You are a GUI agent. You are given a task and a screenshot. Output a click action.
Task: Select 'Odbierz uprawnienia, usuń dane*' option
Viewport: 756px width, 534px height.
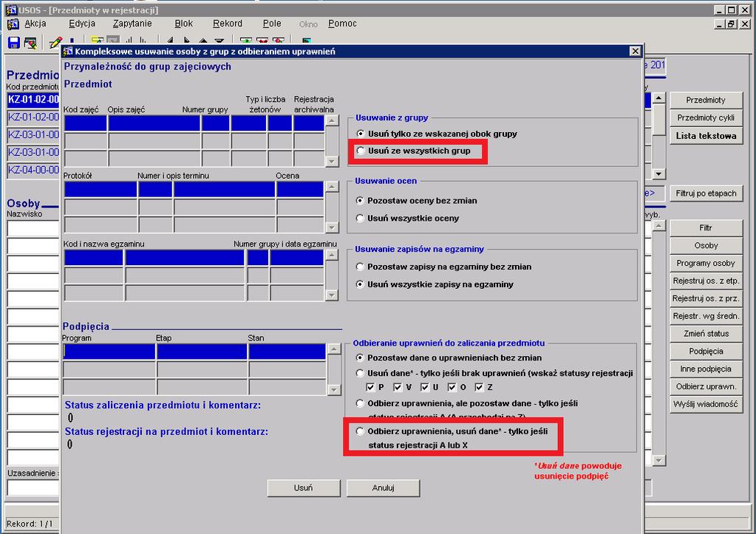coord(360,431)
